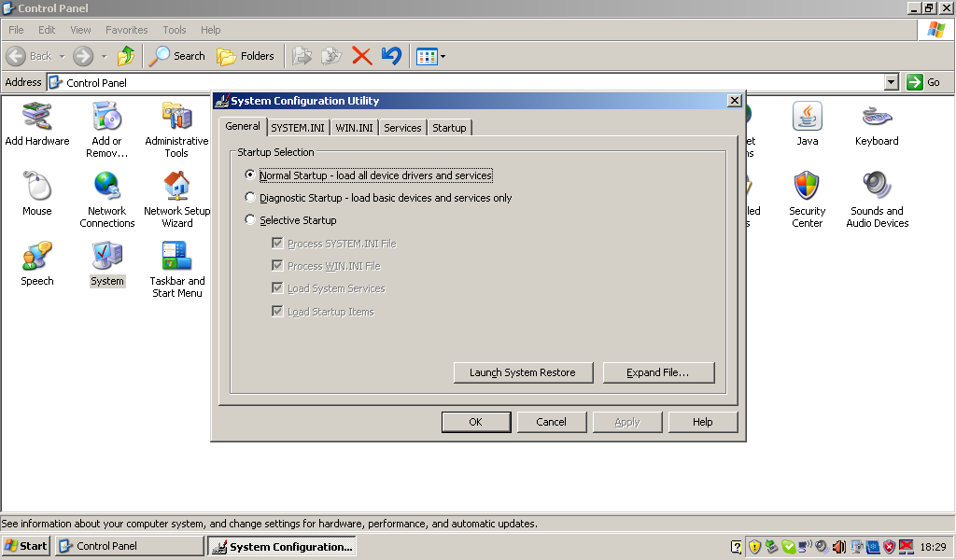Viewport: 956px width, 560px height.
Task: Open Sounds and Audio Devices
Action: pos(877,200)
